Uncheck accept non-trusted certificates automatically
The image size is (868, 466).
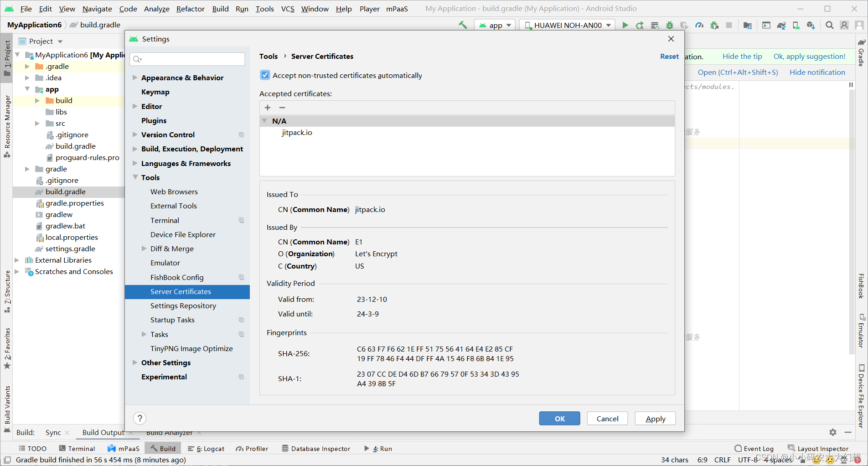pyautogui.click(x=265, y=75)
